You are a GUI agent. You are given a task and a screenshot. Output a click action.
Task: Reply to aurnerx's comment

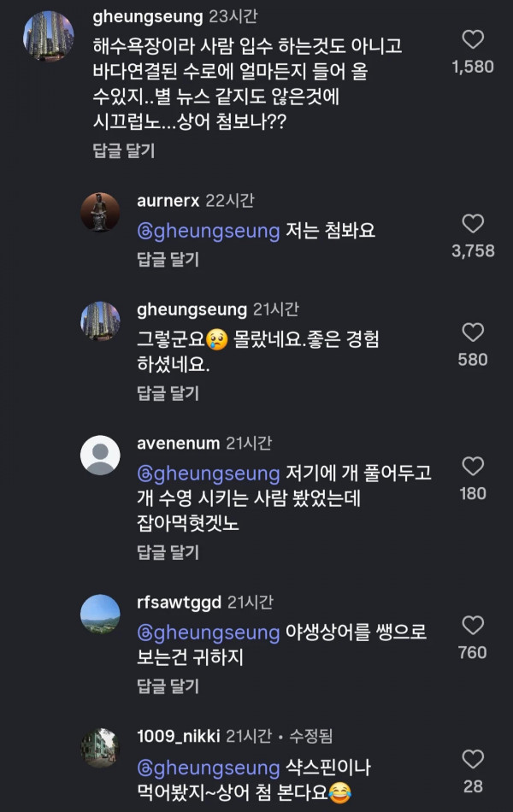(x=168, y=259)
